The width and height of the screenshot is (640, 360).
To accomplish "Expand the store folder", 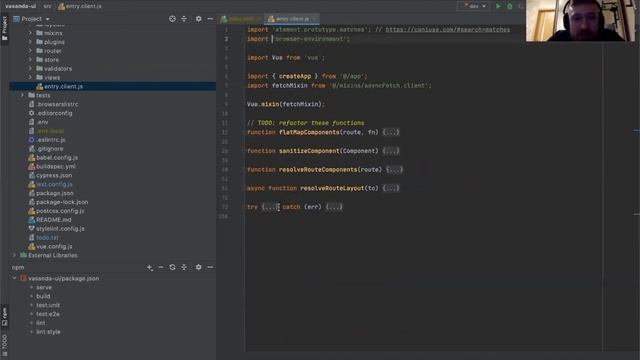I will (30, 60).
